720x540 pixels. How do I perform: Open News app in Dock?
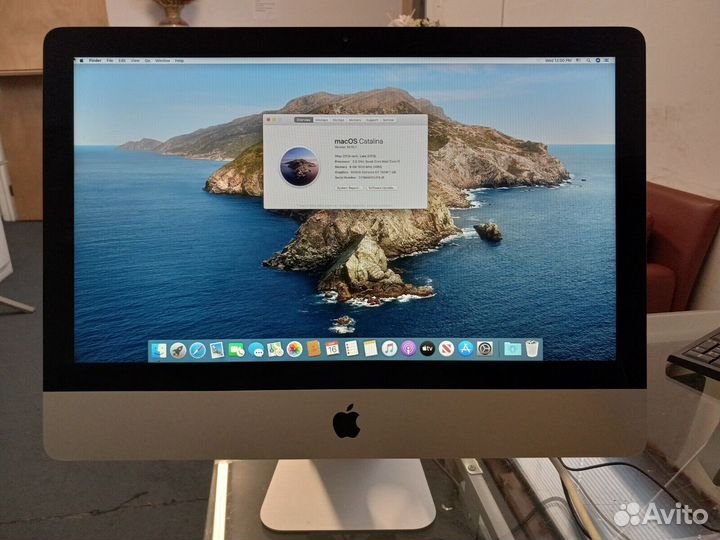tap(446, 349)
